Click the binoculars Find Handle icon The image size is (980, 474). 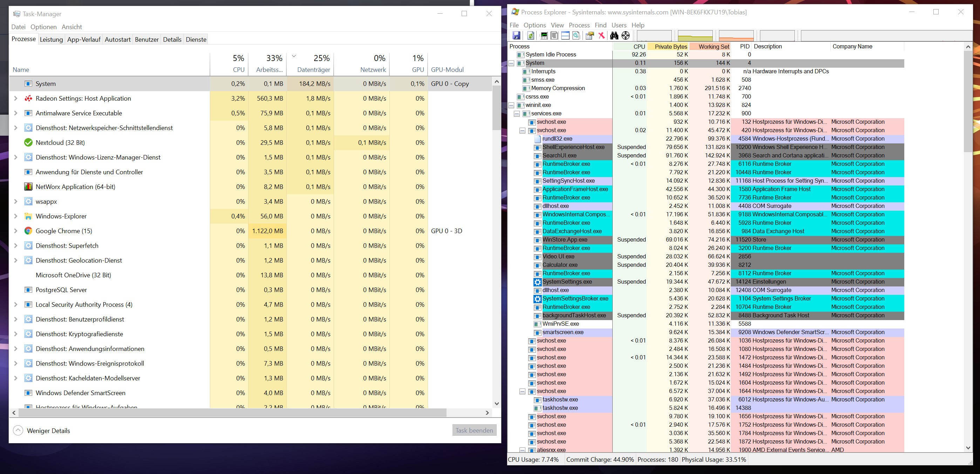click(614, 36)
